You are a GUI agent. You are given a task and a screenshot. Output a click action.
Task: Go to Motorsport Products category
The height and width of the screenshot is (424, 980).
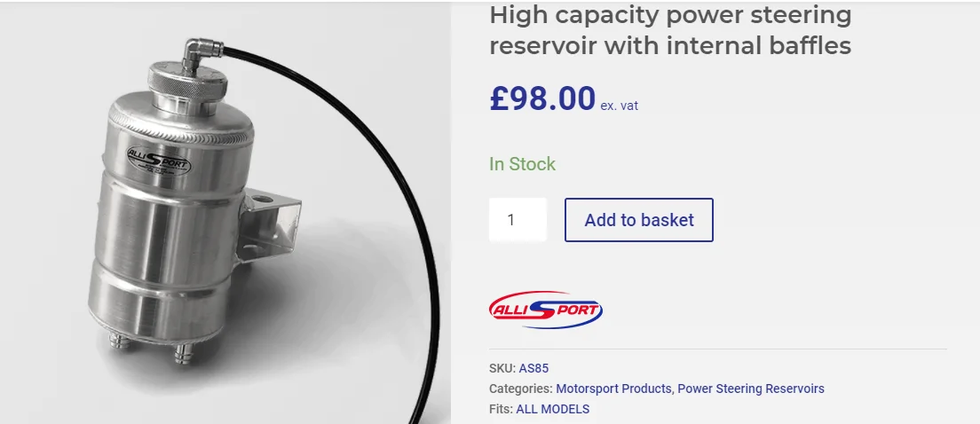tap(614, 389)
